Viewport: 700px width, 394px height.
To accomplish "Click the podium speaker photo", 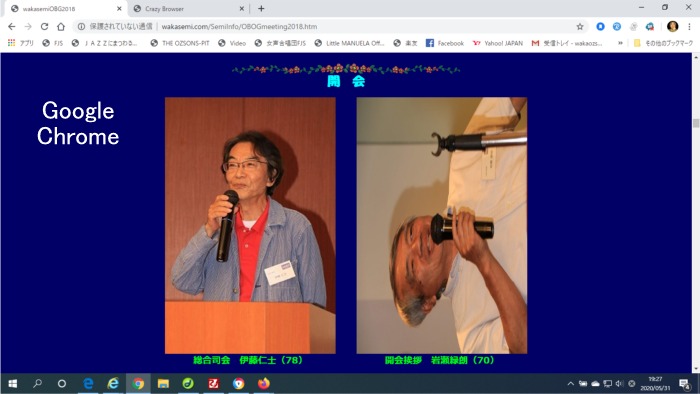I will [x=250, y=225].
